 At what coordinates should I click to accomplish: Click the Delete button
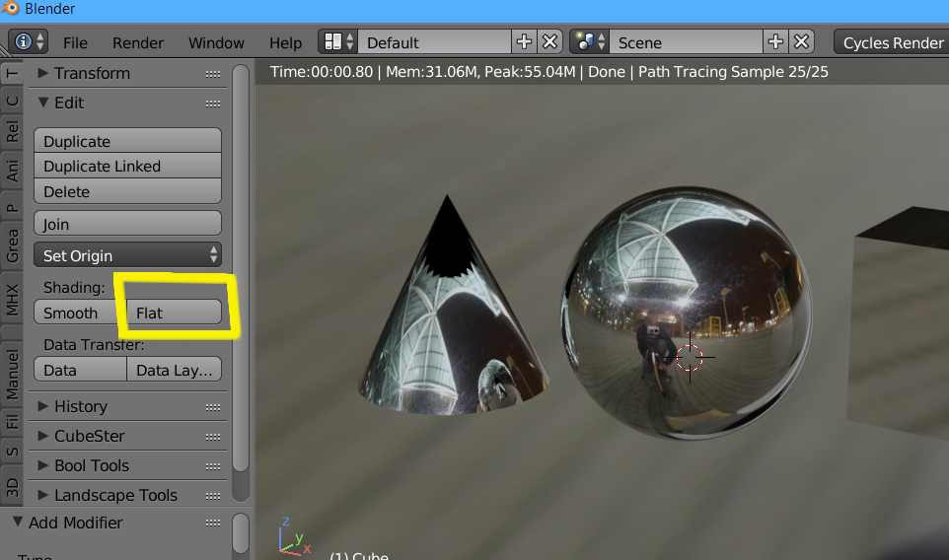pos(127,191)
